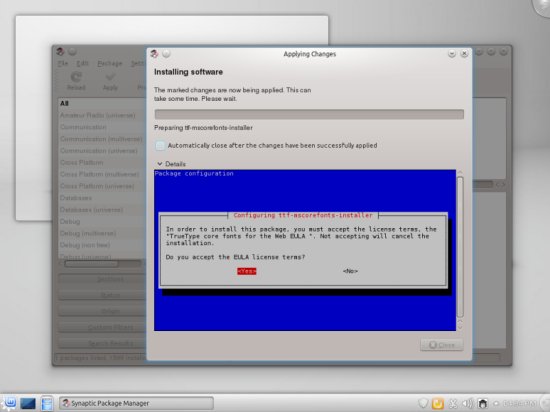Open the Klipper scissors tray icon
This screenshot has width=550, height=412.
(453, 404)
